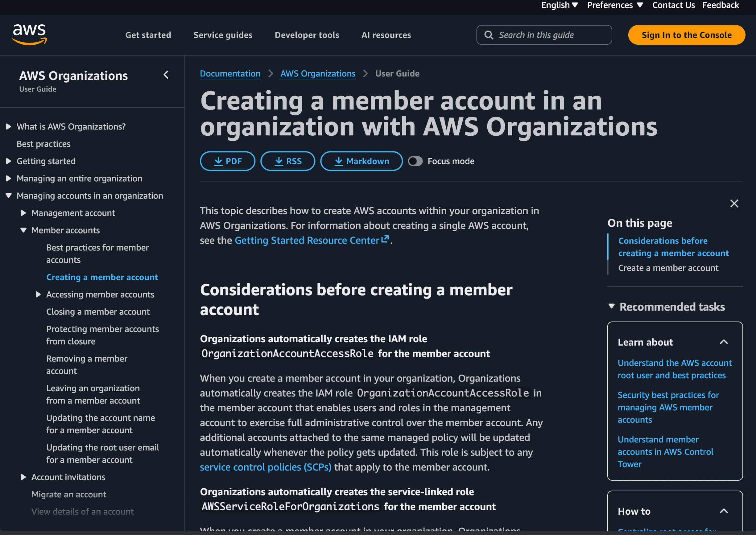Collapse the sidebar with the left chevron
The image size is (756, 535).
coord(166,75)
